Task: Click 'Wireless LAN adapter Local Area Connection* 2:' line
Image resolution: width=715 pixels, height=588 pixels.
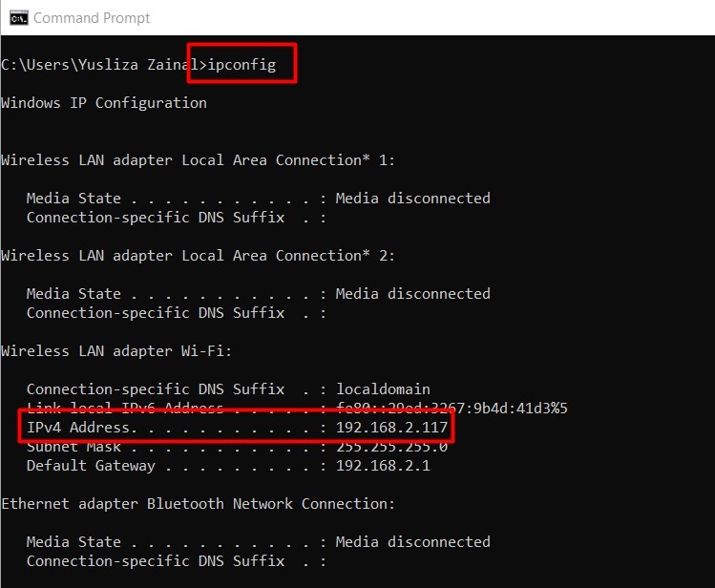Action: point(198,256)
